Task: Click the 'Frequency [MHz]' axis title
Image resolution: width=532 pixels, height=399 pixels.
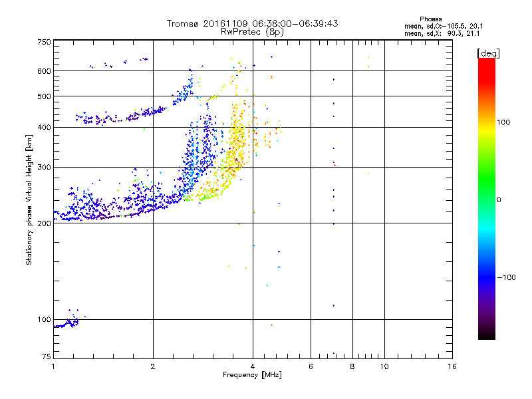Action: click(252, 375)
